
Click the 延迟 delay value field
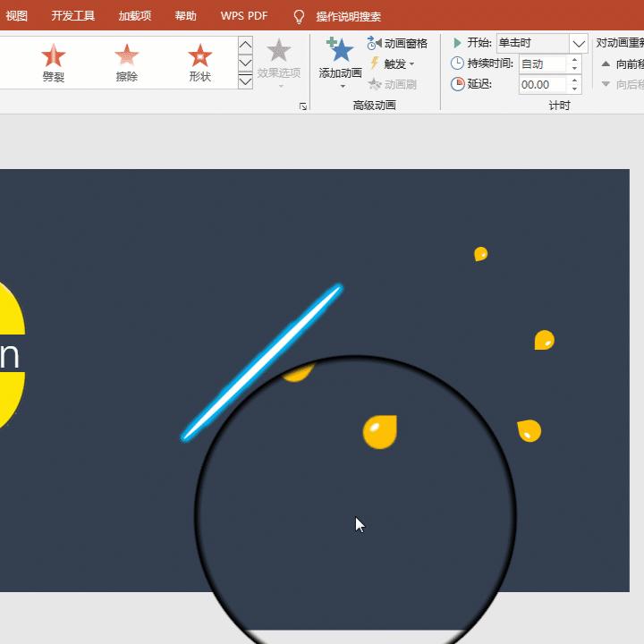[543, 85]
